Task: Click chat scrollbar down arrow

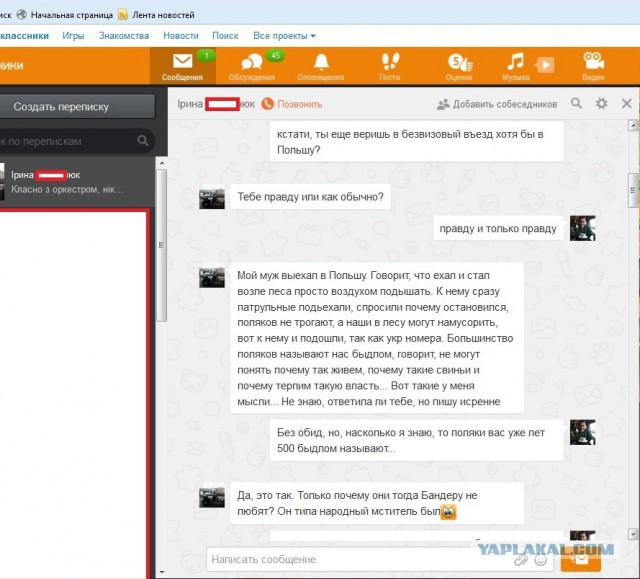Action: coord(633,534)
